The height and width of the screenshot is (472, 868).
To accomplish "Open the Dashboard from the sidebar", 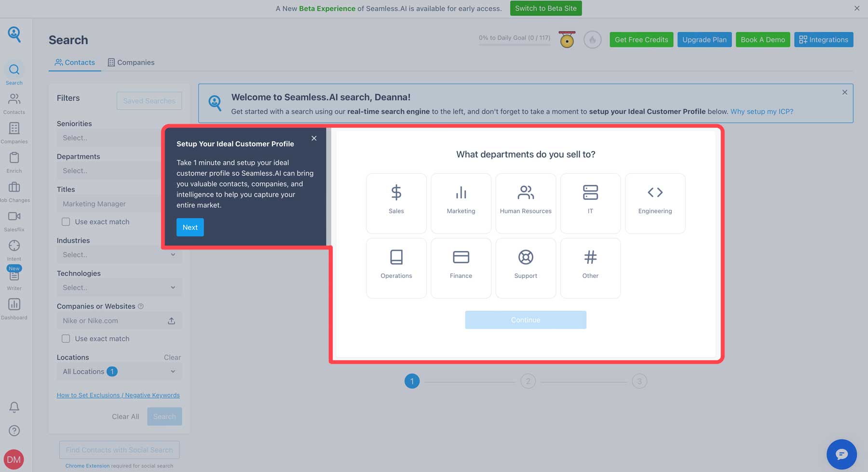I will (14, 309).
